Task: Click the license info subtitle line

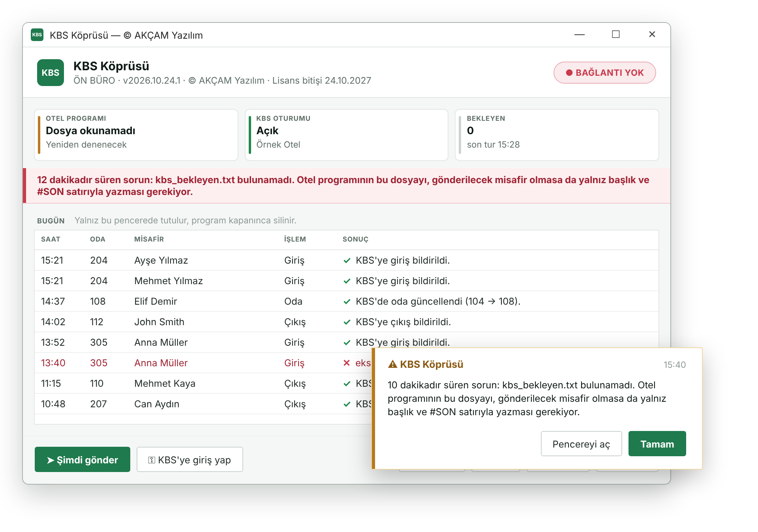Action: [222, 81]
